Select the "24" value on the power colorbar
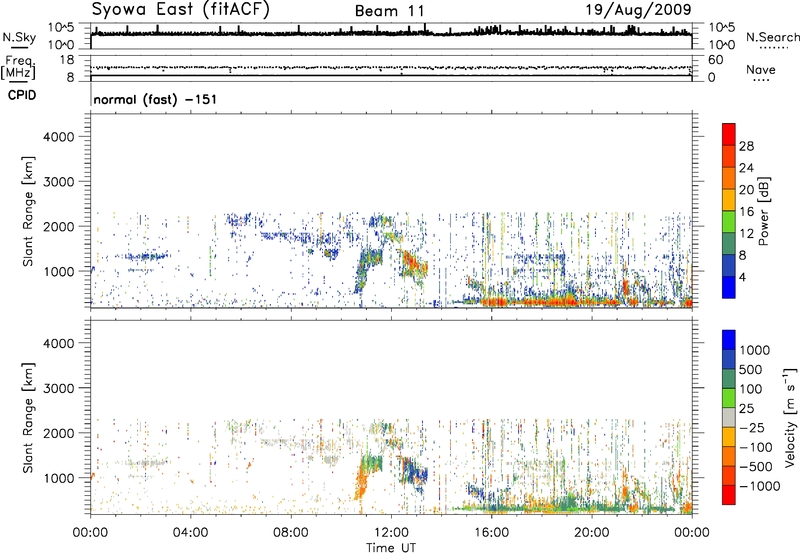This screenshot has width=800, height=554. coord(746,168)
